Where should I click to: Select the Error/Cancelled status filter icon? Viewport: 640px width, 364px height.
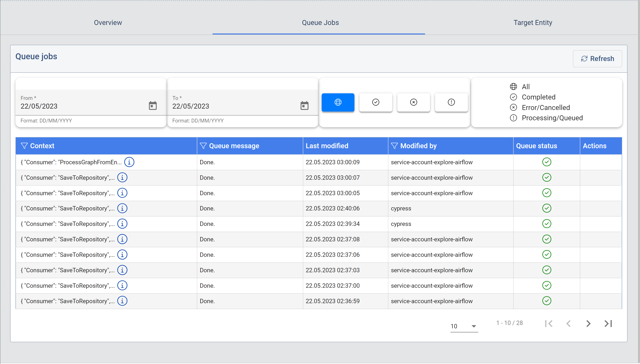pos(413,102)
